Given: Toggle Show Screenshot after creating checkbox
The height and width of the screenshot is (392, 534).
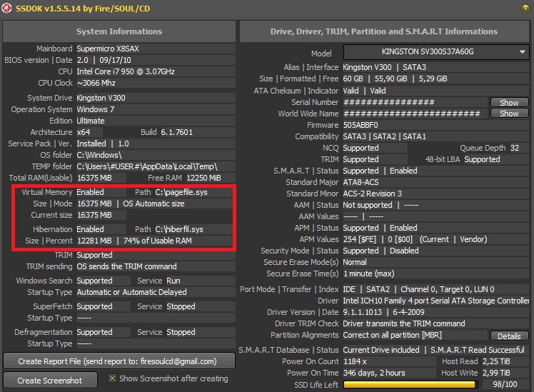Looking at the screenshot, I should [112, 378].
